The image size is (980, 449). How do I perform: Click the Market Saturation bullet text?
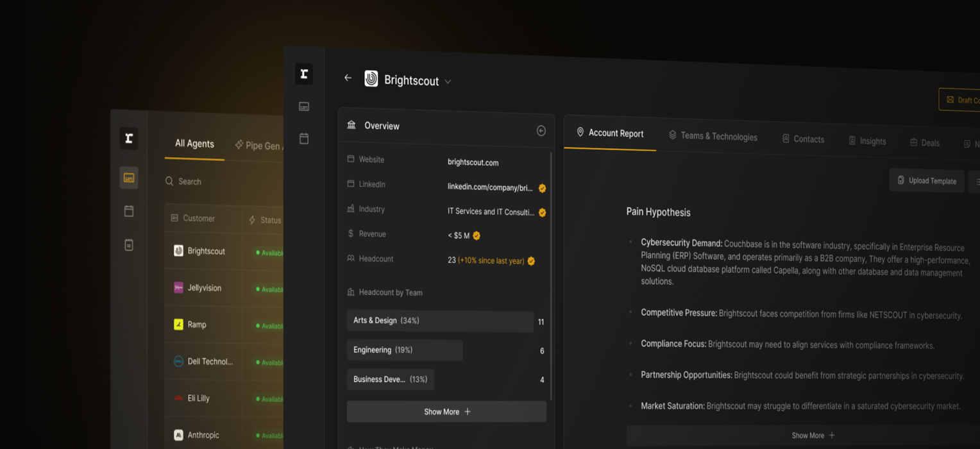click(x=800, y=406)
